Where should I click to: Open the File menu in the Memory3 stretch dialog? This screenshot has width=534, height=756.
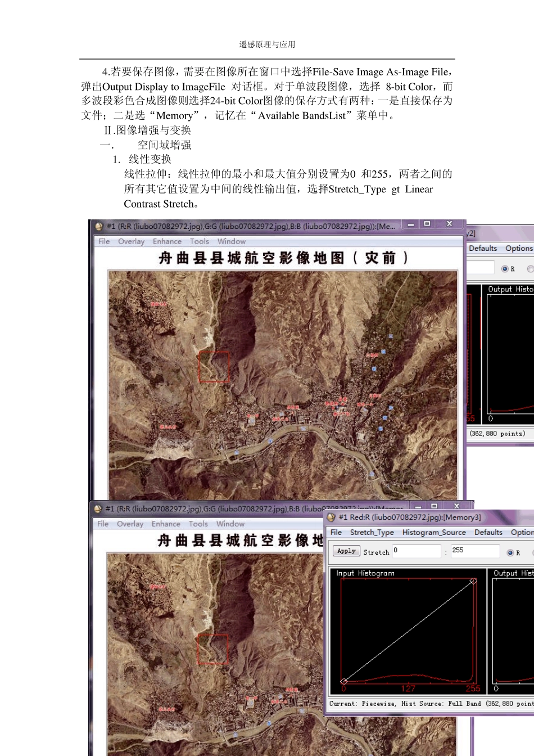tap(336, 532)
